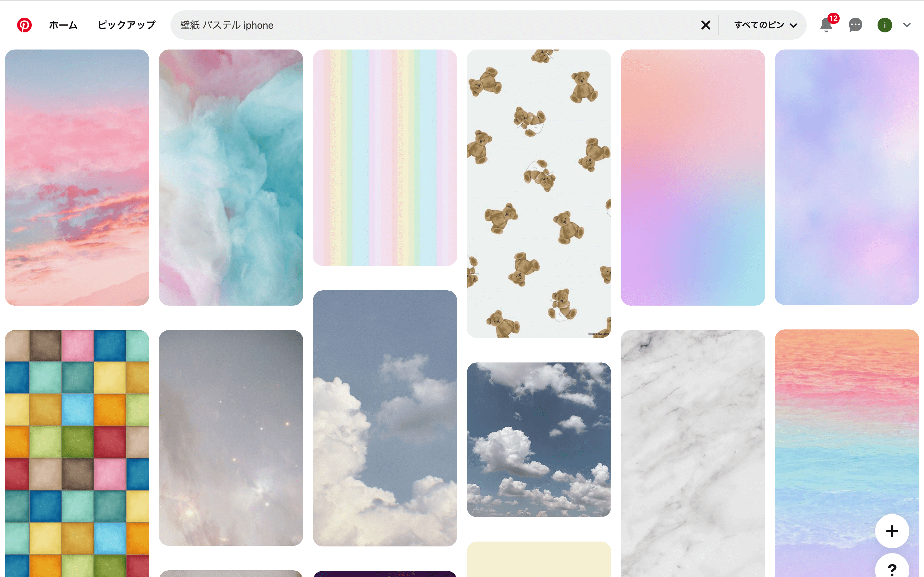This screenshot has height=577, width=924.
Task: Click the Pinterest home icon
Action: [x=24, y=24]
